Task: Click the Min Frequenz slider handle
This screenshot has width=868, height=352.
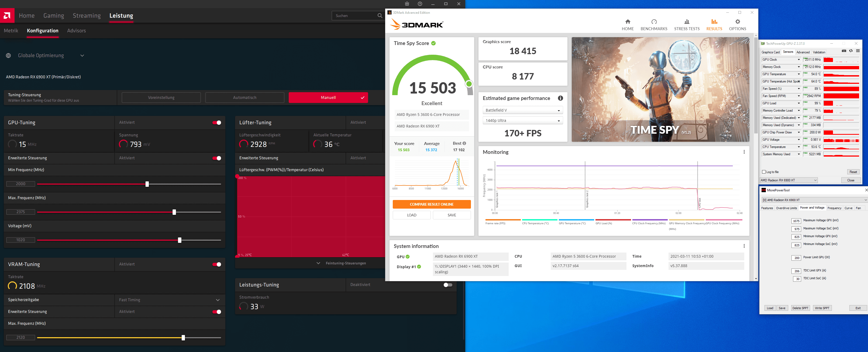Action: 147,184
